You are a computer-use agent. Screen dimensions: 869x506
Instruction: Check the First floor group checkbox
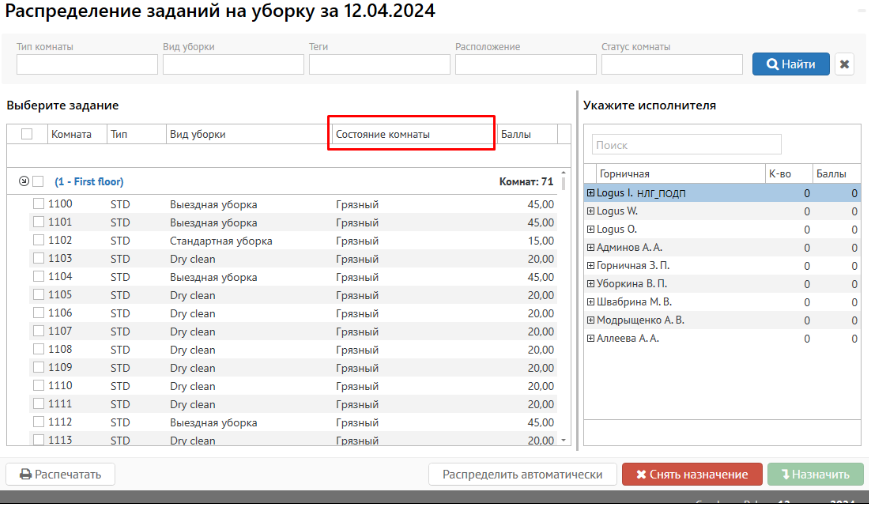pyautogui.click(x=38, y=181)
